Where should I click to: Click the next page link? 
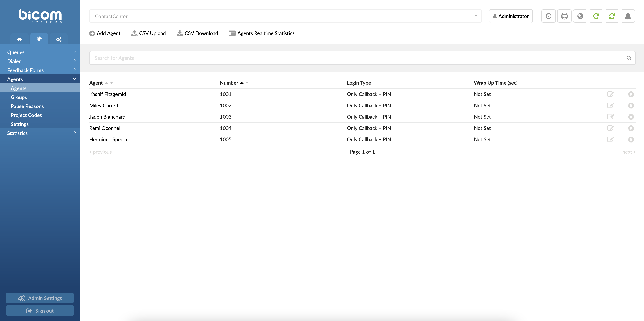point(629,152)
